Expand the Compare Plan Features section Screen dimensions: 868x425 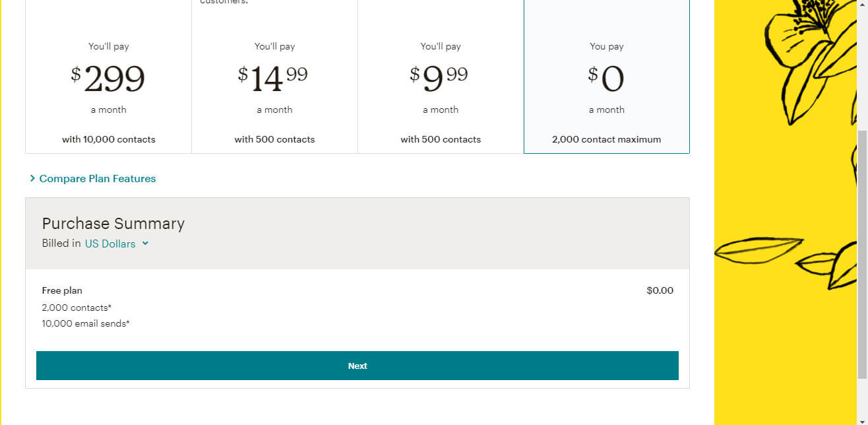coord(97,179)
